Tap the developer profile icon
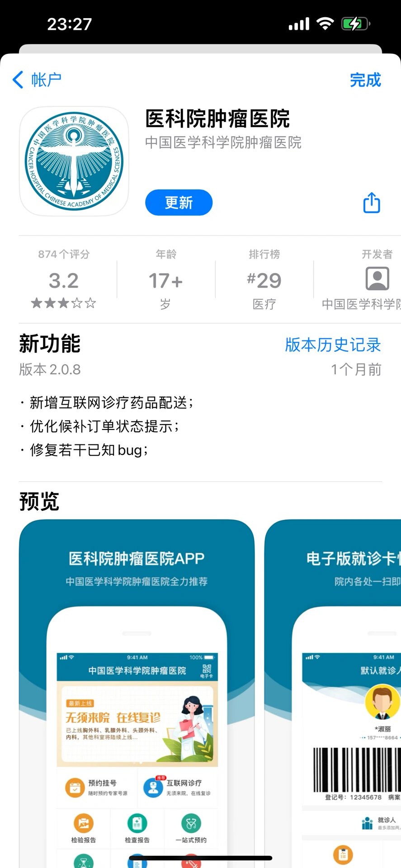The height and width of the screenshot is (868, 401). 377,278
